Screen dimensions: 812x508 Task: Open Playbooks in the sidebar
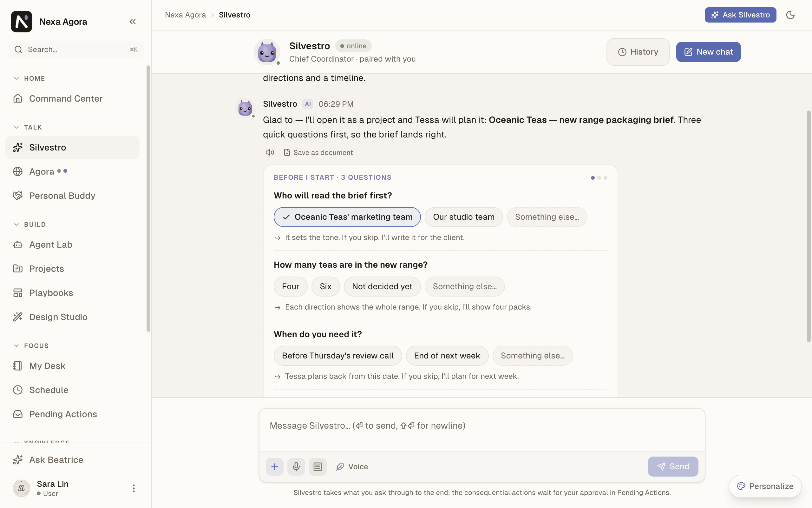pos(72,293)
